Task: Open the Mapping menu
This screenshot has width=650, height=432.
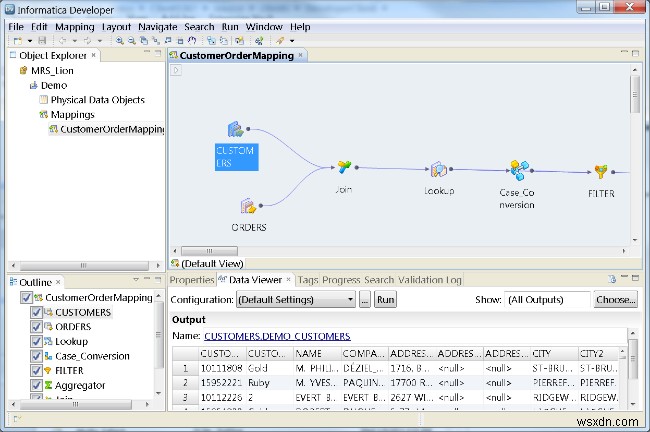Action: point(74,26)
